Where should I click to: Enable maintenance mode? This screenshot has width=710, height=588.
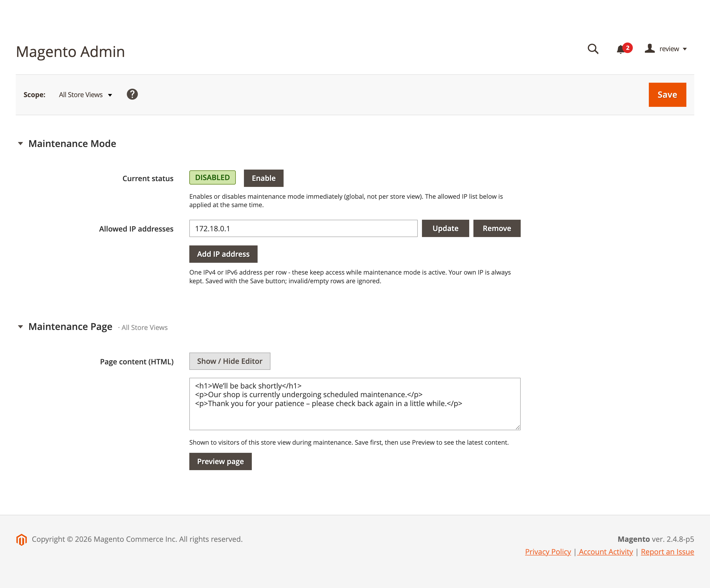tap(264, 178)
